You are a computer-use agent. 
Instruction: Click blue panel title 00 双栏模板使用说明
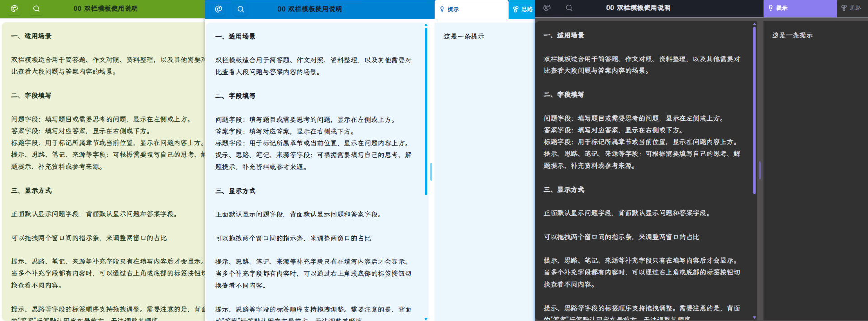point(310,9)
